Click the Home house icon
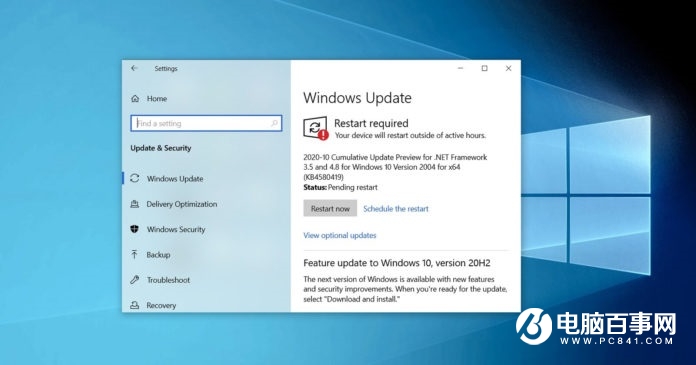The height and width of the screenshot is (365, 696). click(x=135, y=99)
